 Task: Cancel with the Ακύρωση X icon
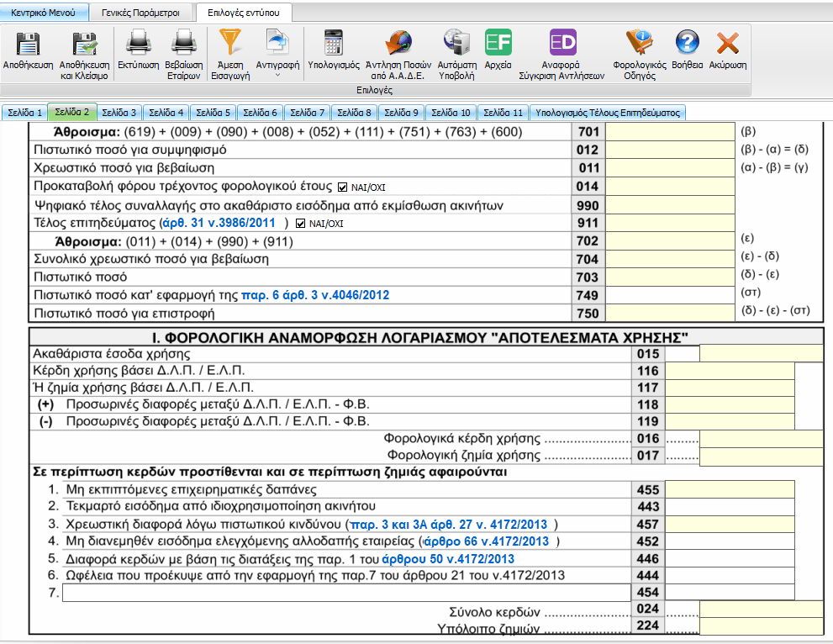pos(727,44)
